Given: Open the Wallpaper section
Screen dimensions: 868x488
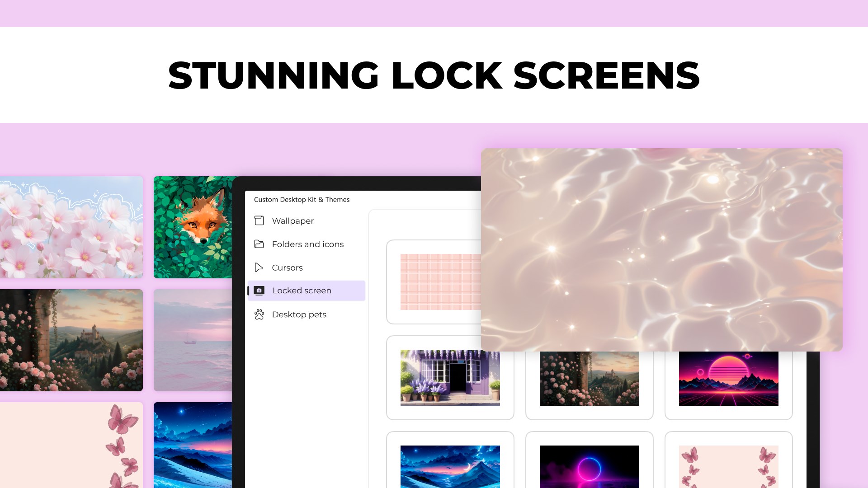Looking at the screenshot, I should coord(306,221).
